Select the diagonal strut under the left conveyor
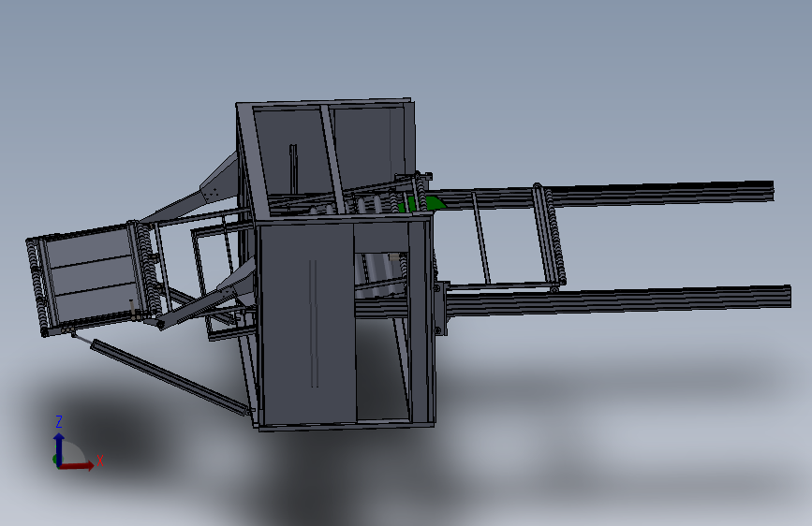Viewport: 812px width, 526px height. coord(170,376)
